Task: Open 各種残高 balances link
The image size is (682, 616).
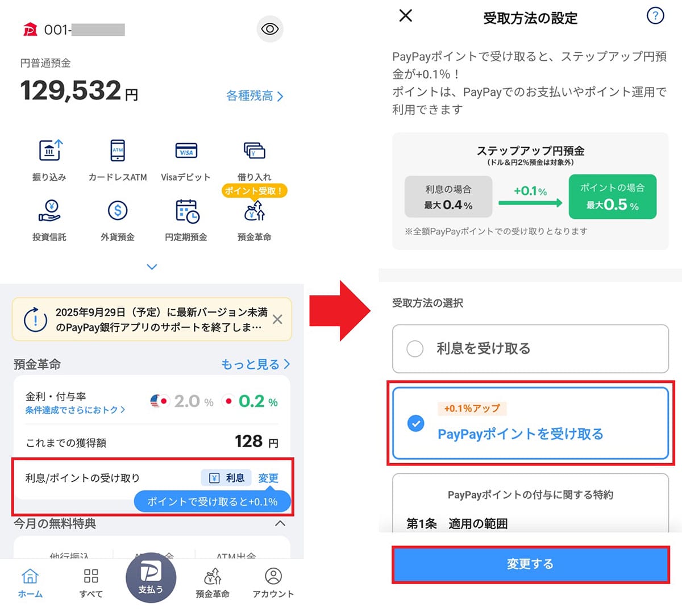Action: pyautogui.click(x=255, y=96)
